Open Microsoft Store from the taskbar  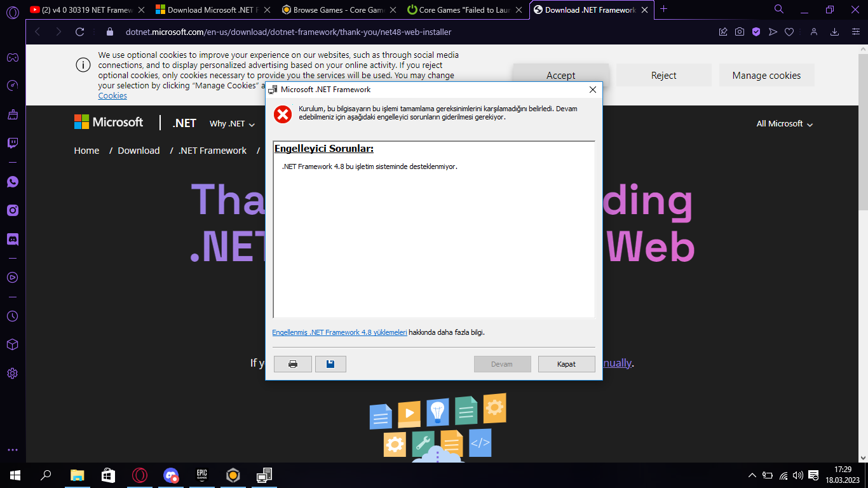pos(108,475)
